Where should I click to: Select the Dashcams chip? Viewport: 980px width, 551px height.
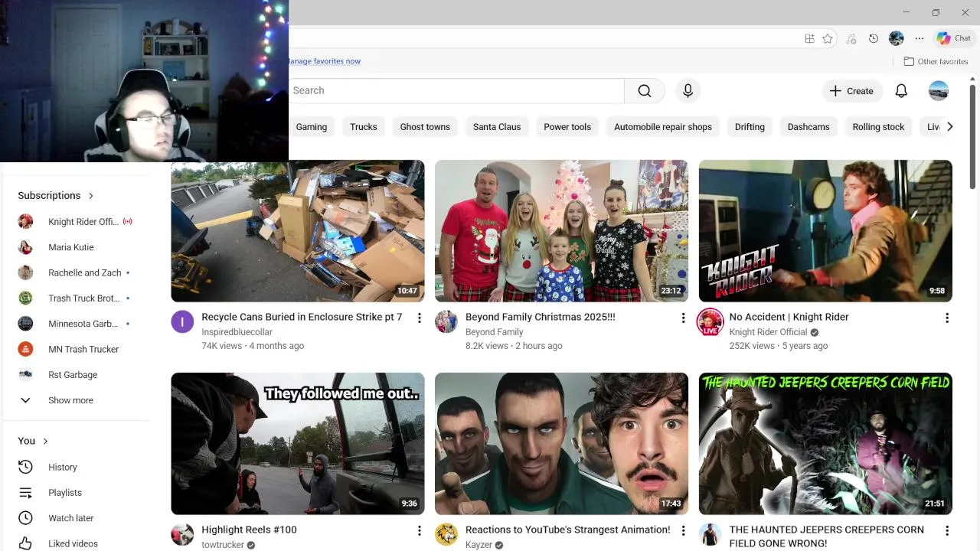coord(808,127)
